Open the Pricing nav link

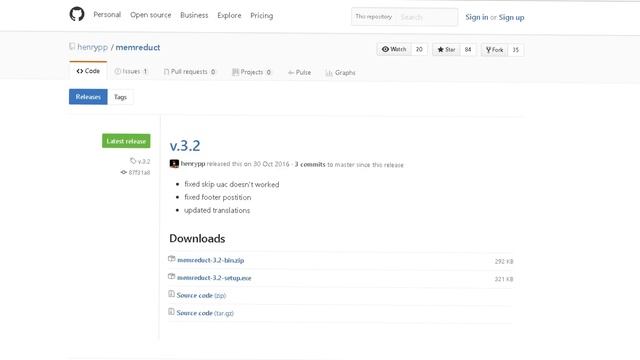(262, 16)
